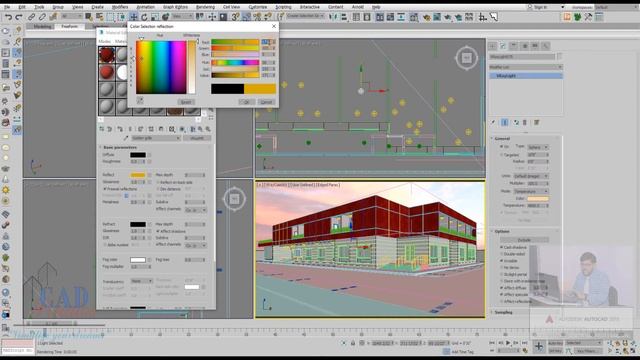Open the Units dropdown in General rollout
The height and width of the screenshot is (360, 640).
(531, 176)
